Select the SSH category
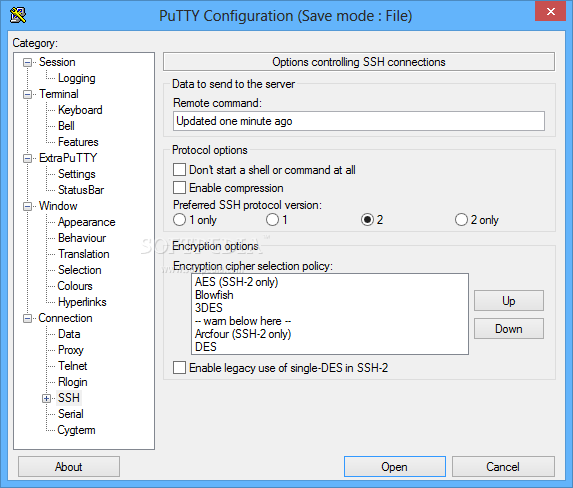This screenshot has height=488, width=573. (x=69, y=398)
